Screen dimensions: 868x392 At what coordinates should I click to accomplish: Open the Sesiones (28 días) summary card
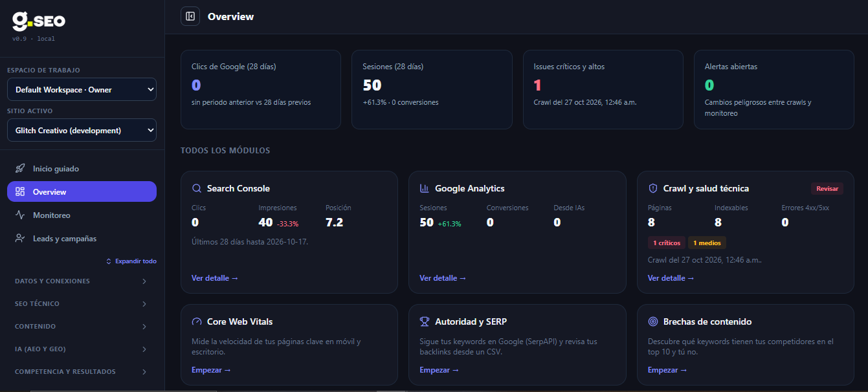point(432,90)
